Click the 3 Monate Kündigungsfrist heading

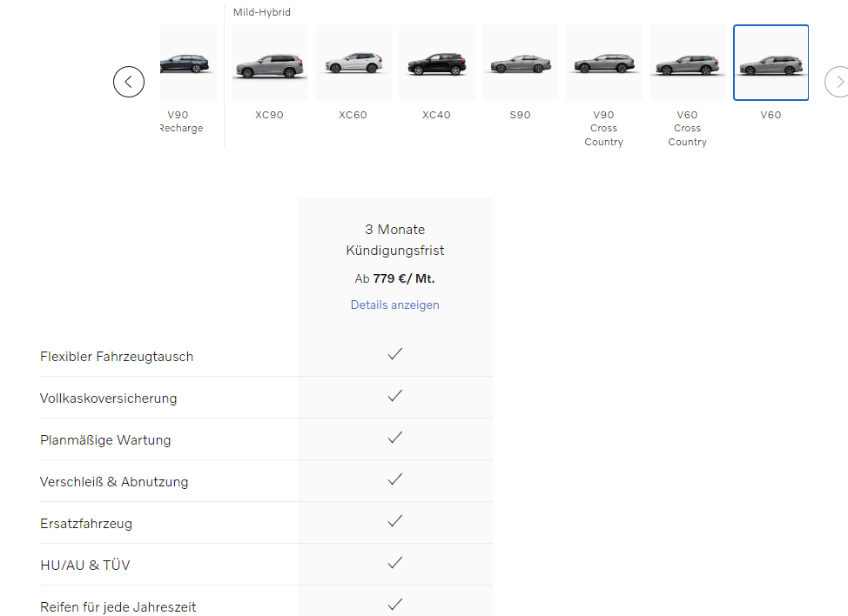pos(395,240)
